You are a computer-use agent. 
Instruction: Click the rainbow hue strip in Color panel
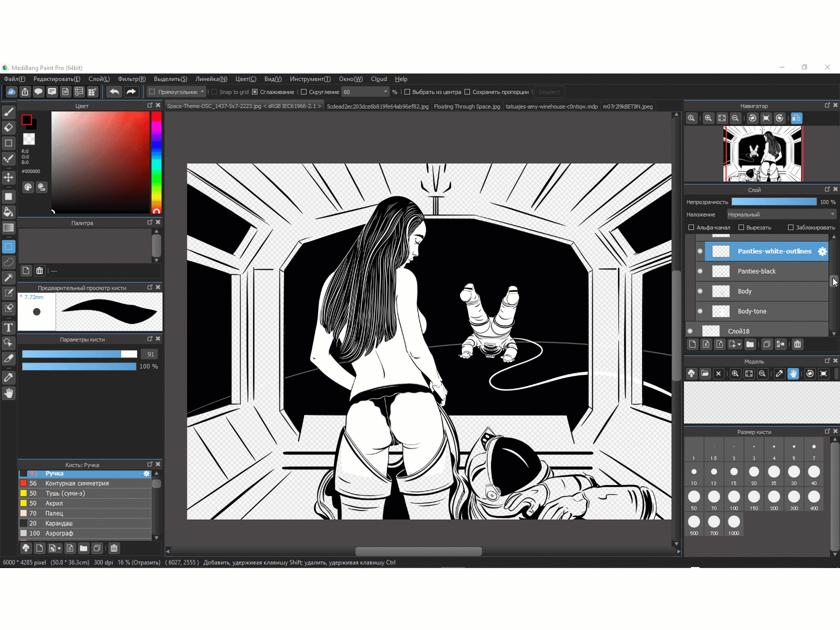pyautogui.click(x=156, y=162)
